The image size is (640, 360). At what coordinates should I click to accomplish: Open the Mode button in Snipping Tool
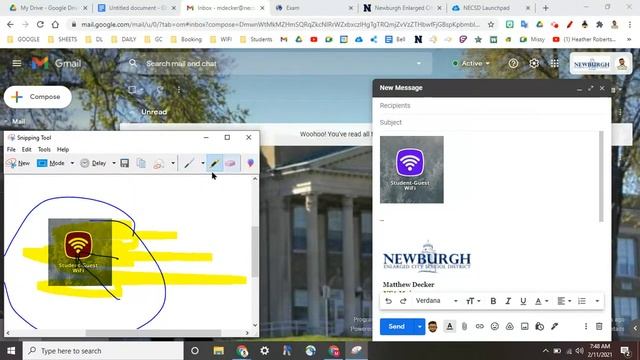pyautogui.click(x=51, y=163)
